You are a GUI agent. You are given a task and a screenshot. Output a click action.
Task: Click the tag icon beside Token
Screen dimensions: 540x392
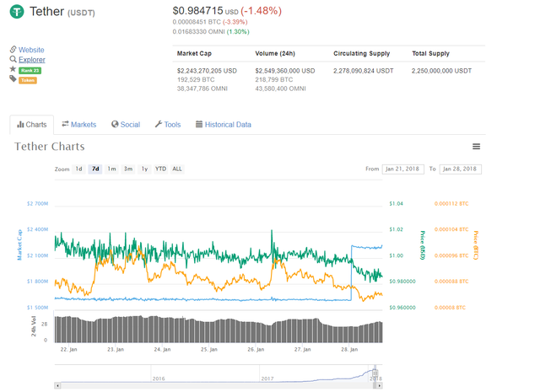tap(13, 79)
